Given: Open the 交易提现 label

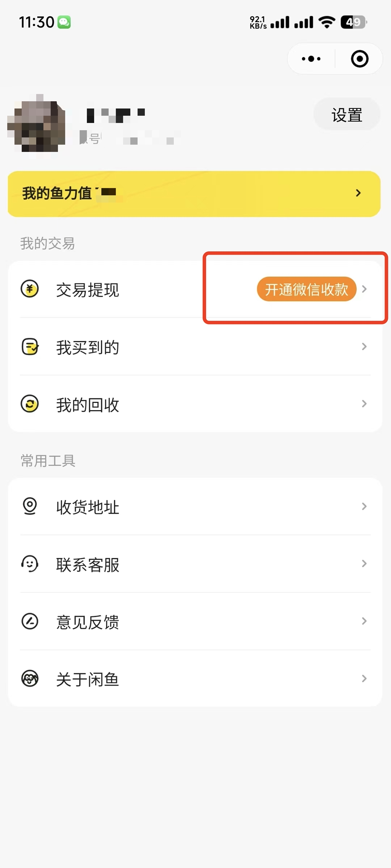Looking at the screenshot, I should (88, 290).
